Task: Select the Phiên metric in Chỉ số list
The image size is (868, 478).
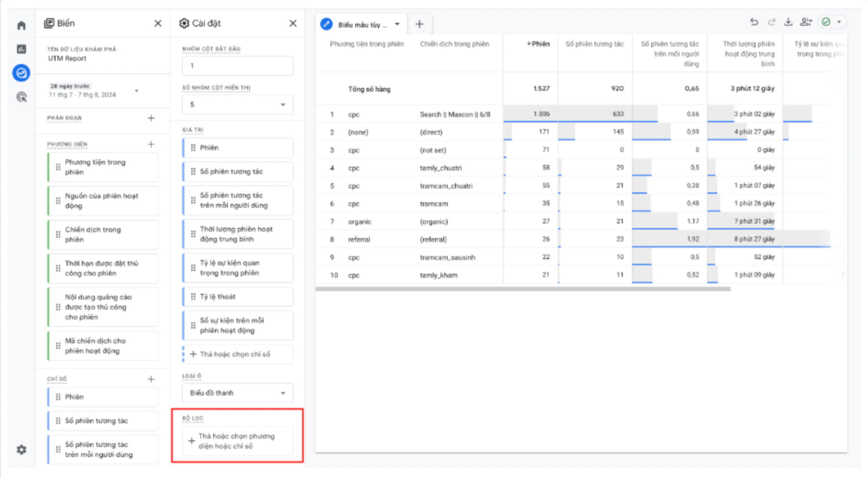Action: pyautogui.click(x=103, y=397)
